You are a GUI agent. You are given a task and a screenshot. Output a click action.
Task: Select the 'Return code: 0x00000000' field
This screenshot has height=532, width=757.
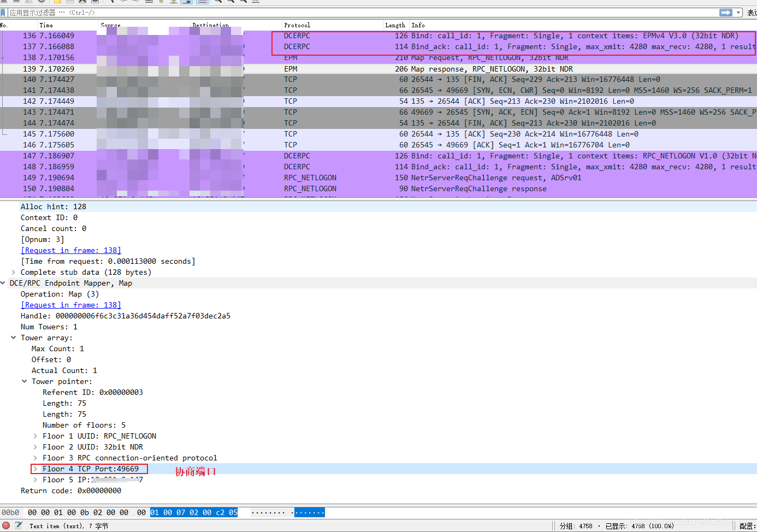pos(71,490)
